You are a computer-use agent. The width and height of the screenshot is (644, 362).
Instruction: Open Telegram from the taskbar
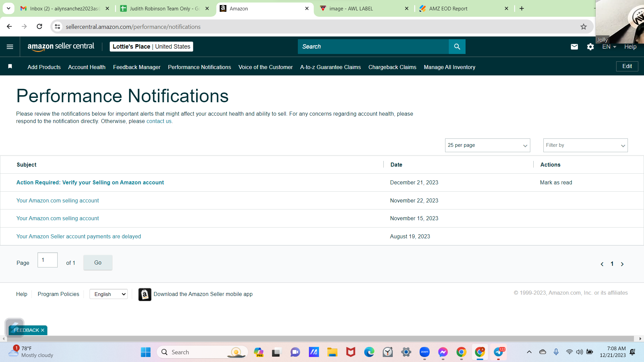click(498, 352)
